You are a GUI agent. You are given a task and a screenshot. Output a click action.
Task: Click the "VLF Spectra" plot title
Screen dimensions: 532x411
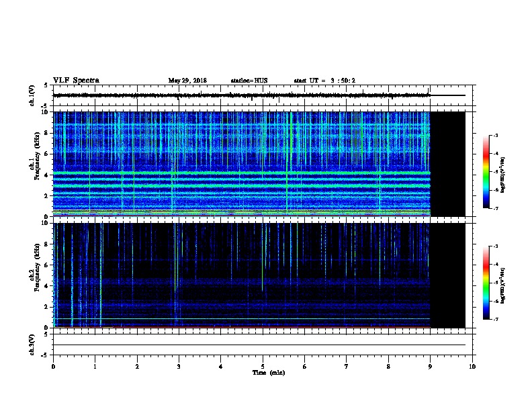point(76,81)
